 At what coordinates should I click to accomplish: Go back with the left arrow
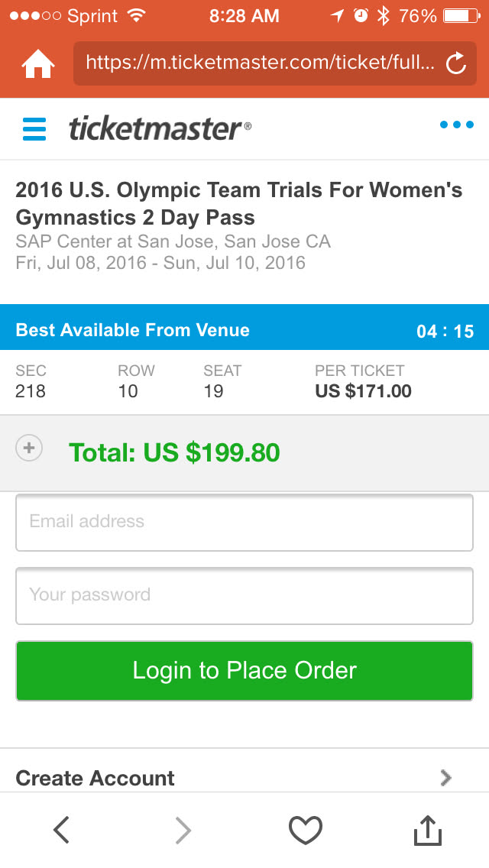(x=62, y=830)
